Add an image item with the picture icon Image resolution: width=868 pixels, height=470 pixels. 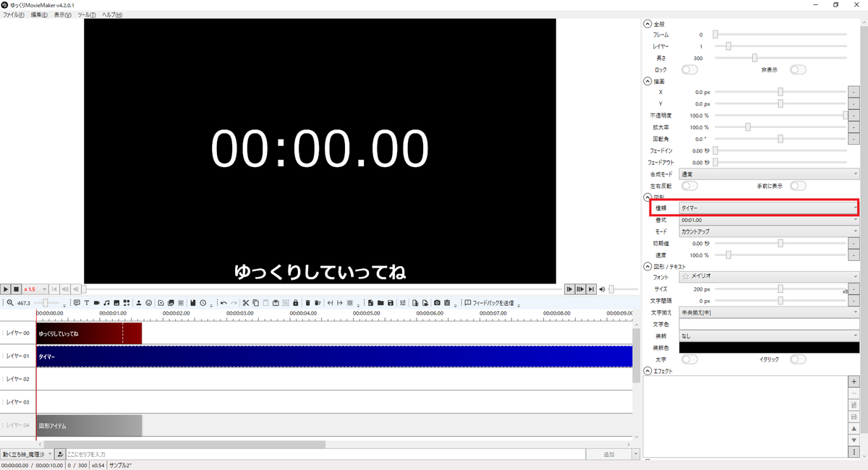116,302
